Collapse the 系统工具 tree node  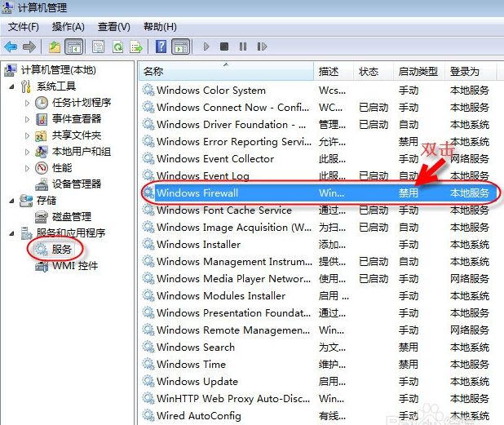(12, 86)
